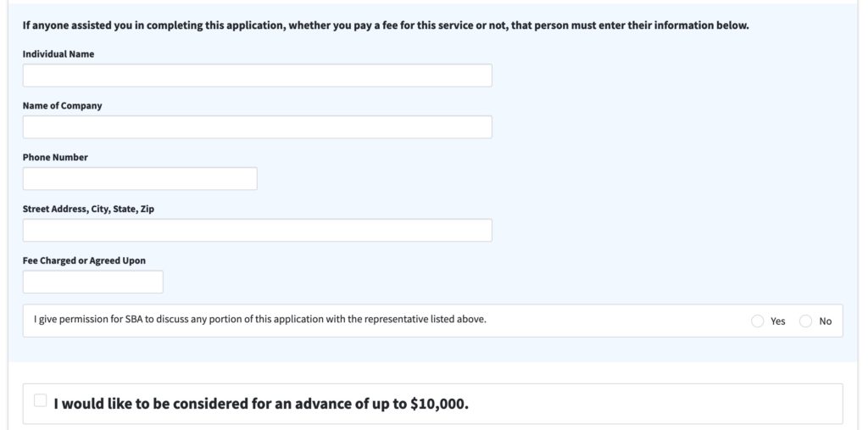868x430 pixels.
Task: Click the SBA permission statement text
Action: coord(260,320)
